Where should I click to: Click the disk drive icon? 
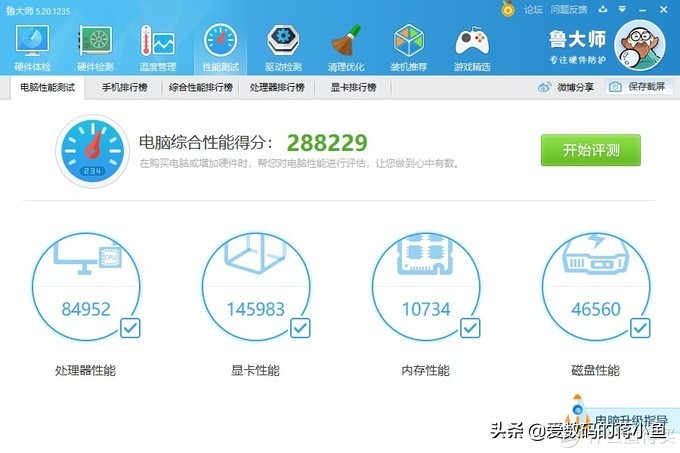coord(595,254)
